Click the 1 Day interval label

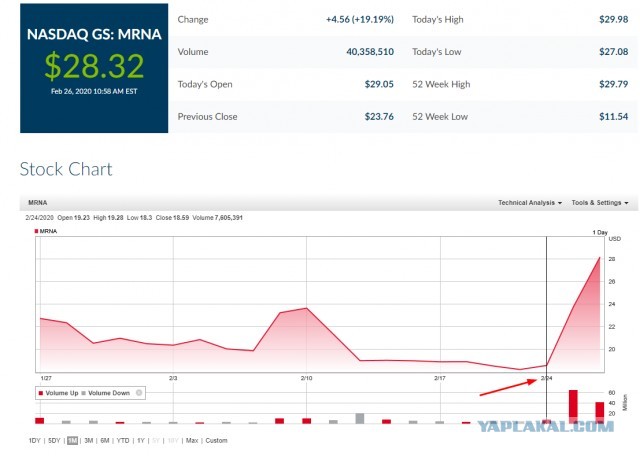click(x=600, y=232)
